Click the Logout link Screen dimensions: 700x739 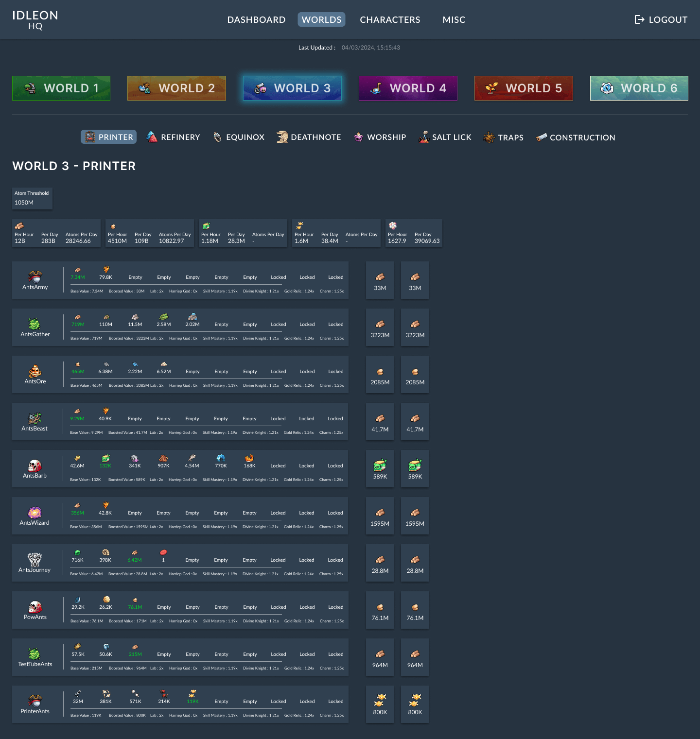(x=661, y=19)
